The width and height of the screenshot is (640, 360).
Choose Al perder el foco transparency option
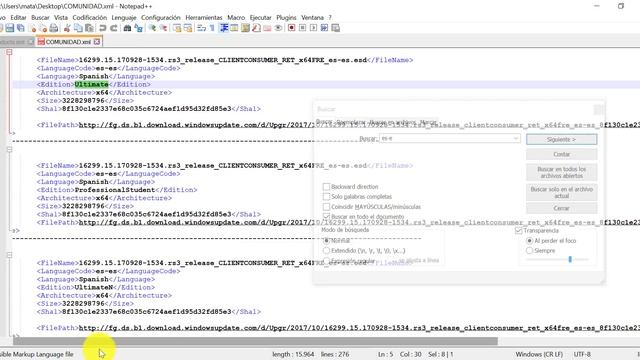point(529,241)
